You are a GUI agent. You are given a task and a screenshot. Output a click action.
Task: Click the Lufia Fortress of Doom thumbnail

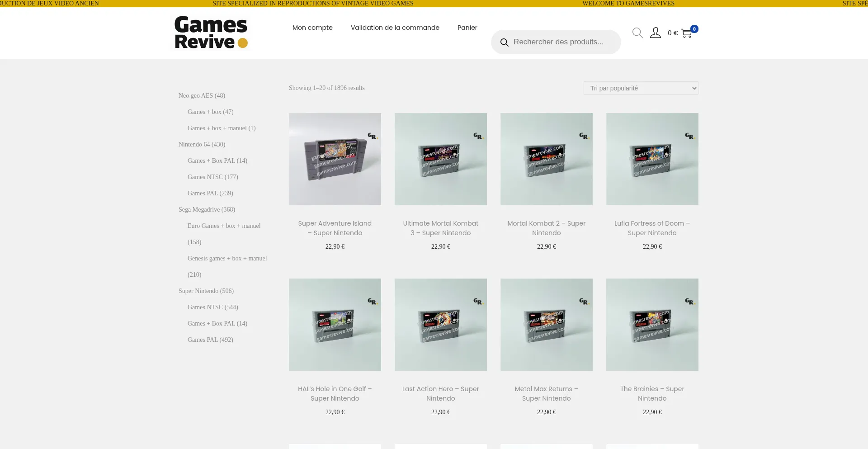652,159
